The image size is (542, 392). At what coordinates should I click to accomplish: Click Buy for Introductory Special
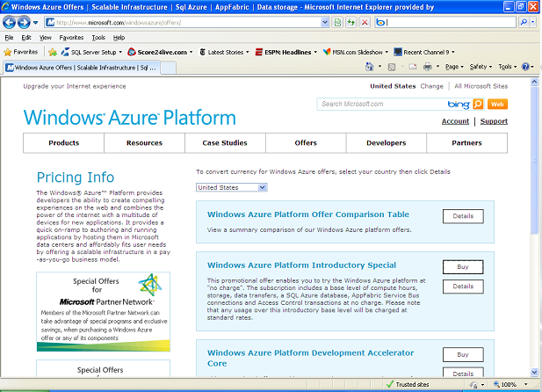click(x=463, y=267)
